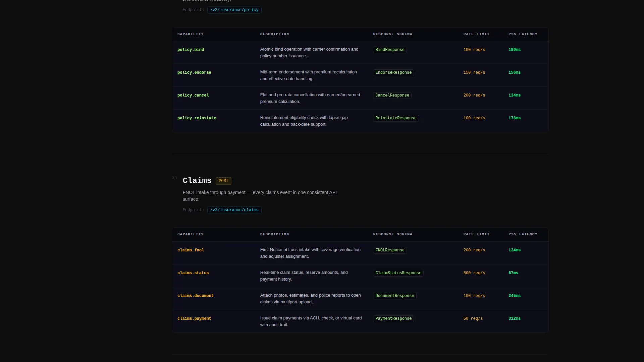Open the DocumentResponse schema tag
Viewport: 644px width, 362px height.
coord(394,296)
